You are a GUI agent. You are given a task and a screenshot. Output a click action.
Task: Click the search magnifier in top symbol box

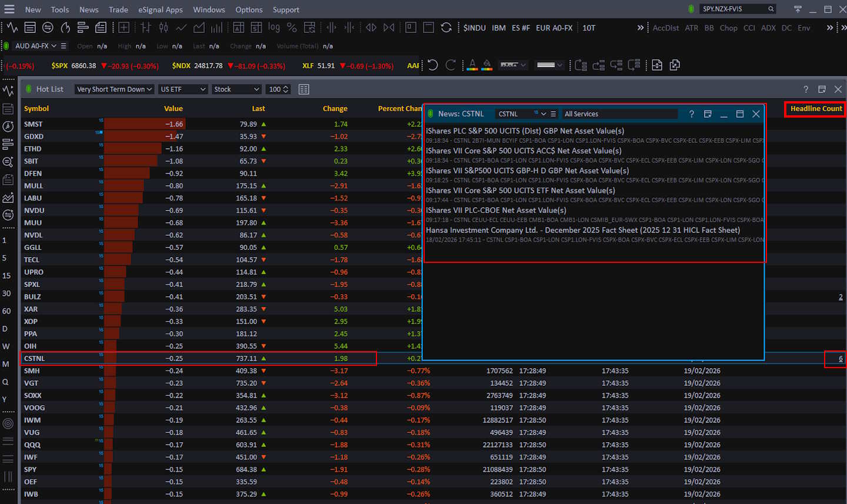pyautogui.click(x=771, y=9)
